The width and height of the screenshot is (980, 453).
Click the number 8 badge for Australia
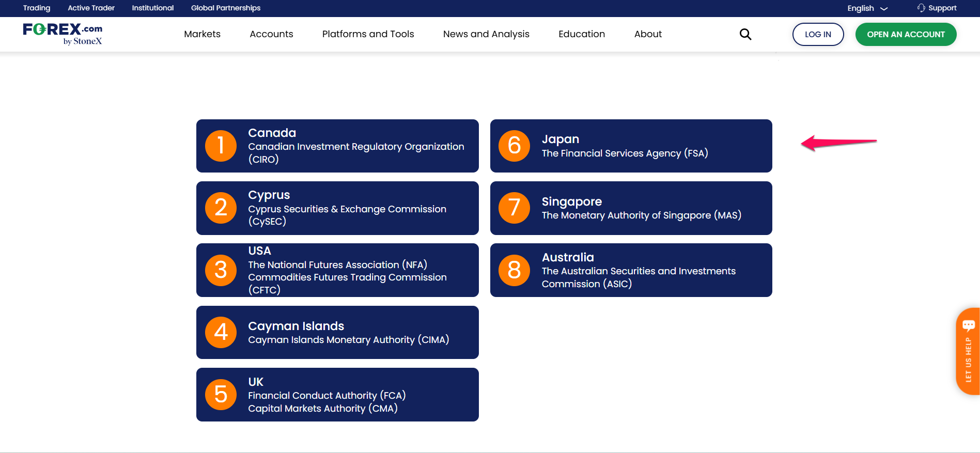[514, 270]
